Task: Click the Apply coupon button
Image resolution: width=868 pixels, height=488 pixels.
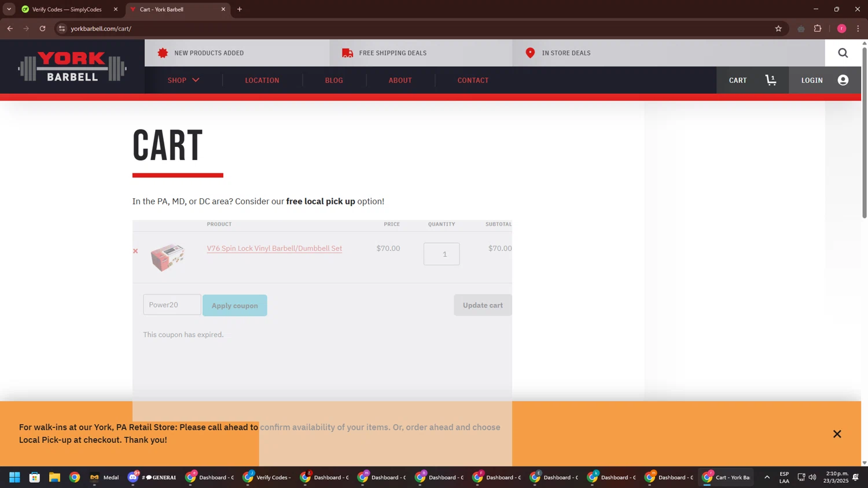Action: pyautogui.click(x=234, y=305)
